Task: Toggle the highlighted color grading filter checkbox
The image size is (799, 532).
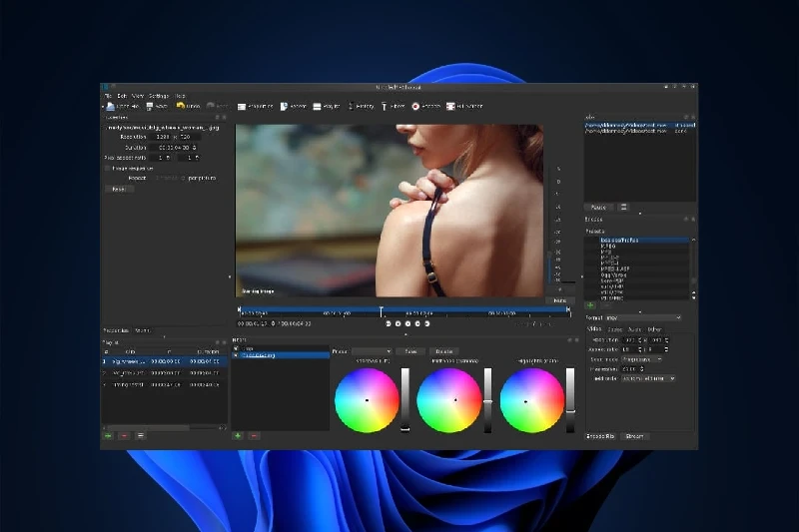Action: (x=236, y=355)
